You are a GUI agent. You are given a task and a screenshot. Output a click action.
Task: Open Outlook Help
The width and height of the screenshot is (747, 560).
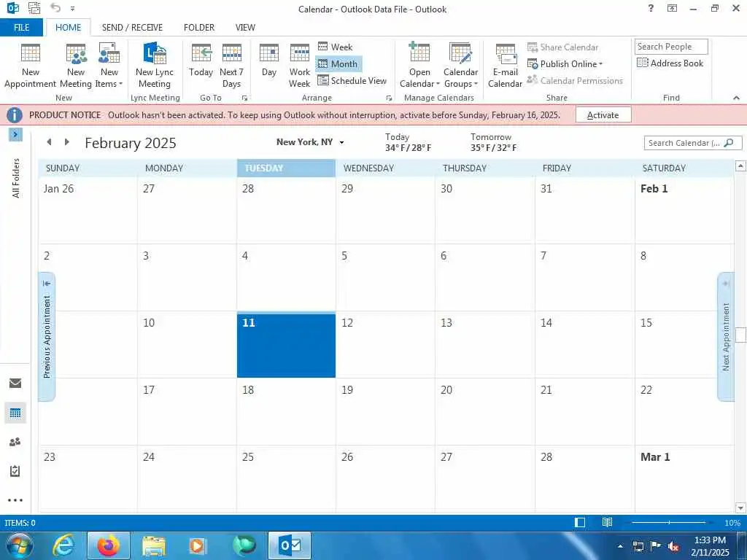[651, 8]
